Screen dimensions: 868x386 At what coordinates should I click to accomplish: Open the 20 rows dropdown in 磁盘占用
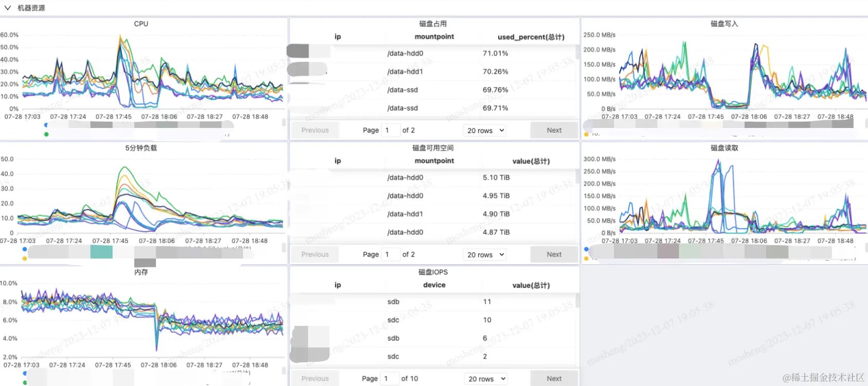tap(485, 131)
